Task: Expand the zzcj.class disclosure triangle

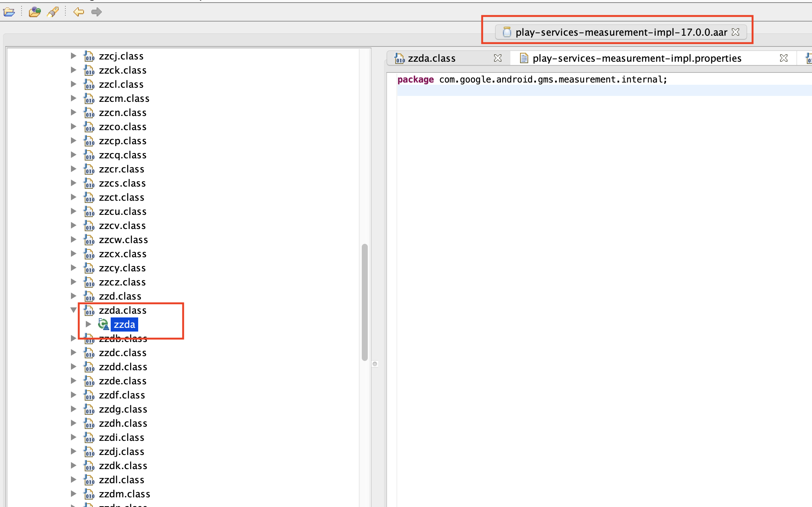Action: tap(73, 56)
